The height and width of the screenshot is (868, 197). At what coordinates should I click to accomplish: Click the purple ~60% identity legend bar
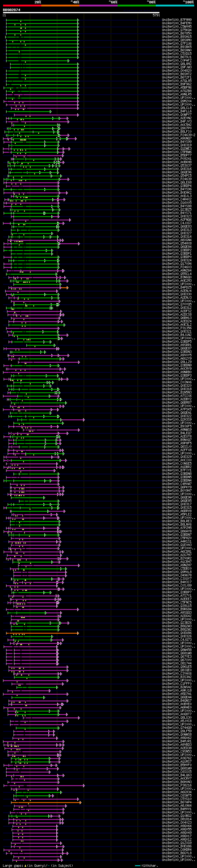(99, 6)
